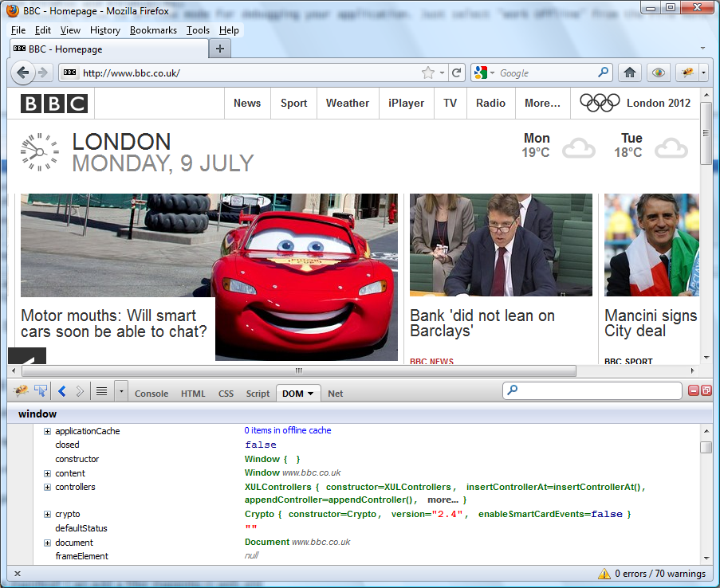The image size is (720, 588).
Task: Click Tuesday's cloud weather icon
Action: tap(671, 148)
